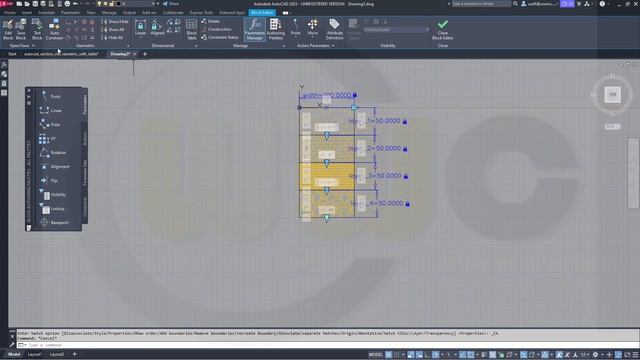
Task: Expand the Dimensional panel launcher arrow
Action: coord(196,46)
